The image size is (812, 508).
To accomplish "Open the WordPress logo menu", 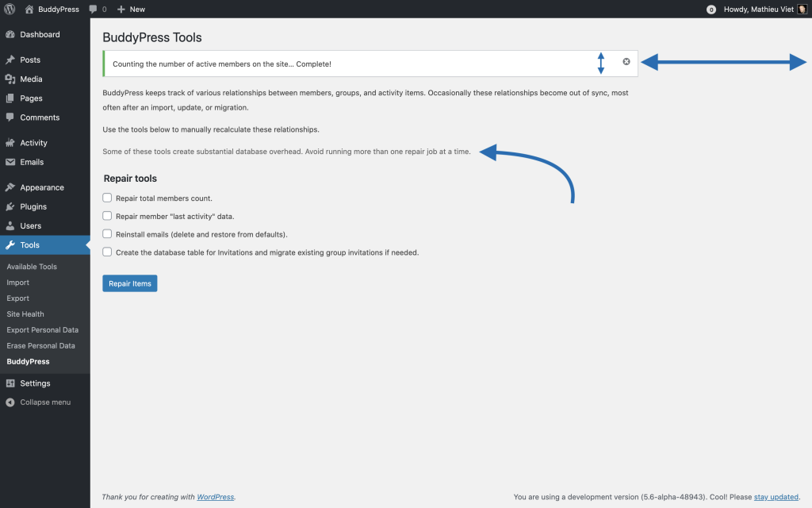I will (10, 9).
